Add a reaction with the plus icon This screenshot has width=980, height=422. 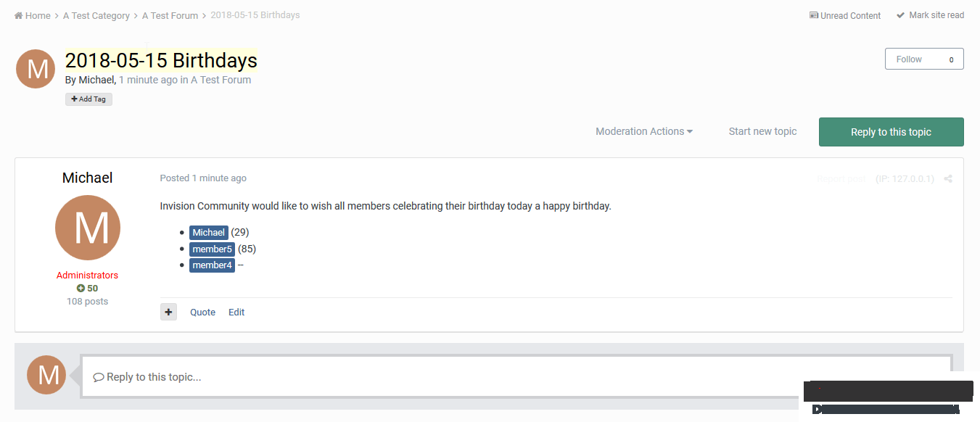(x=168, y=311)
